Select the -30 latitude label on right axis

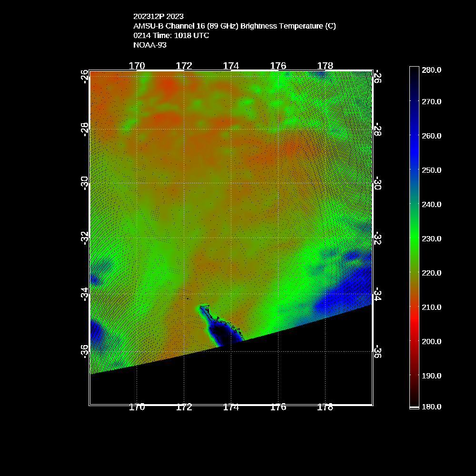coord(377,183)
